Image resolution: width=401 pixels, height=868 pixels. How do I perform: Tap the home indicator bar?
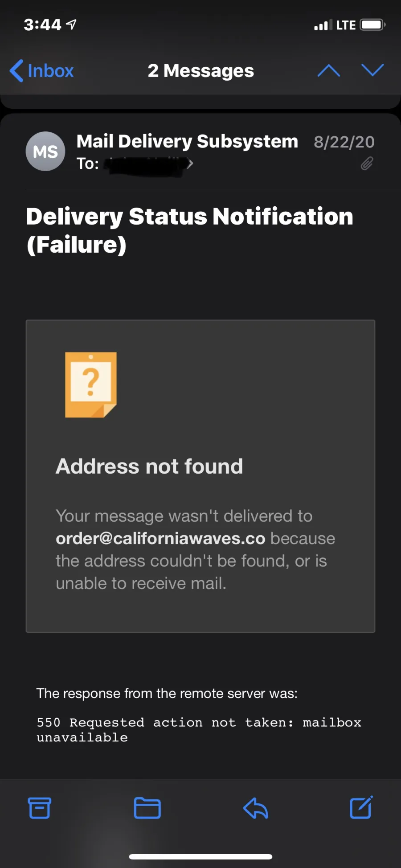click(200, 856)
